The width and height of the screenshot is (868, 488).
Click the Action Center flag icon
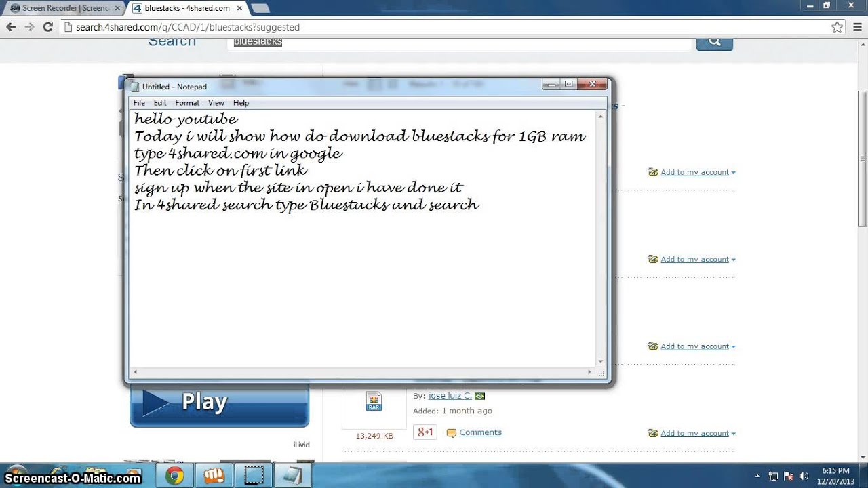(789, 476)
